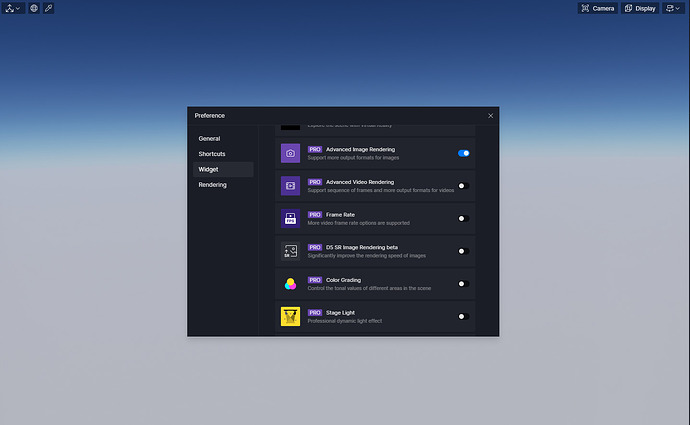Open the Rendering preferences tab
This screenshot has width=690, height=425.
point(212,185)
